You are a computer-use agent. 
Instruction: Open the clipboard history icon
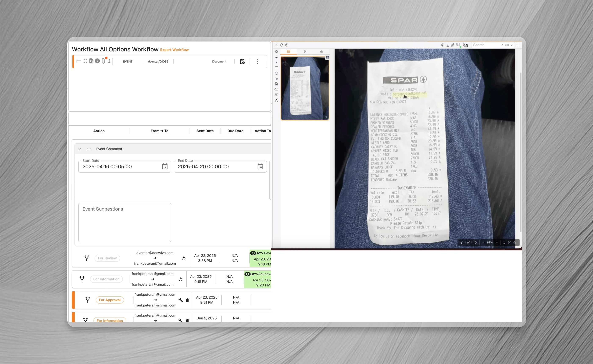[x=242, y=61]
